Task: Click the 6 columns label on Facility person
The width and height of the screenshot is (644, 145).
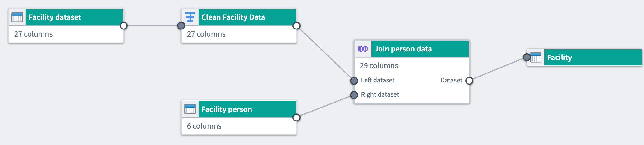Action: click(204, 126)
